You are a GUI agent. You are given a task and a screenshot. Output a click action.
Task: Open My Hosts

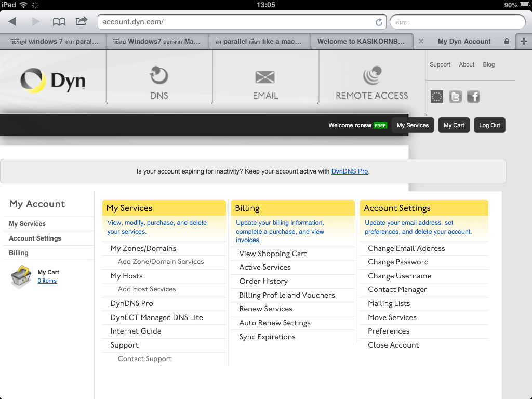tap(127, 276)
